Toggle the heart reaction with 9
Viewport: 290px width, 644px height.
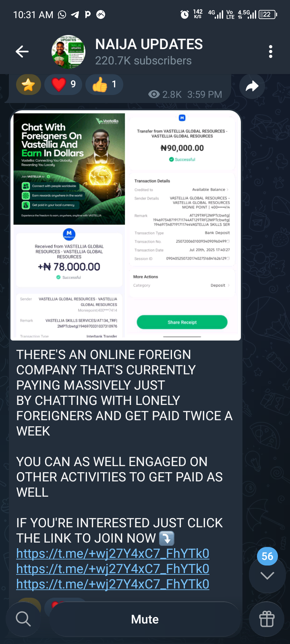[x=63, y=85]
